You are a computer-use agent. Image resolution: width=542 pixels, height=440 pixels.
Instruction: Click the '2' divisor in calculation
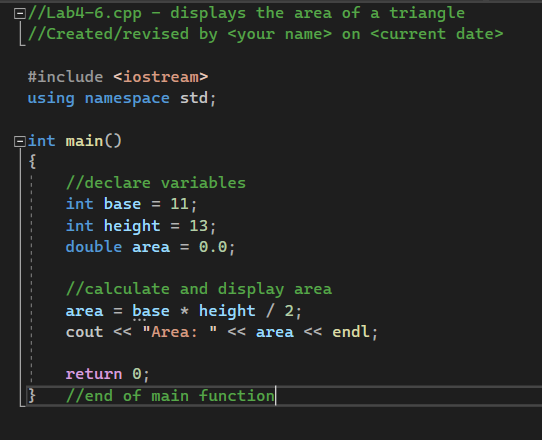pos(289,311)
